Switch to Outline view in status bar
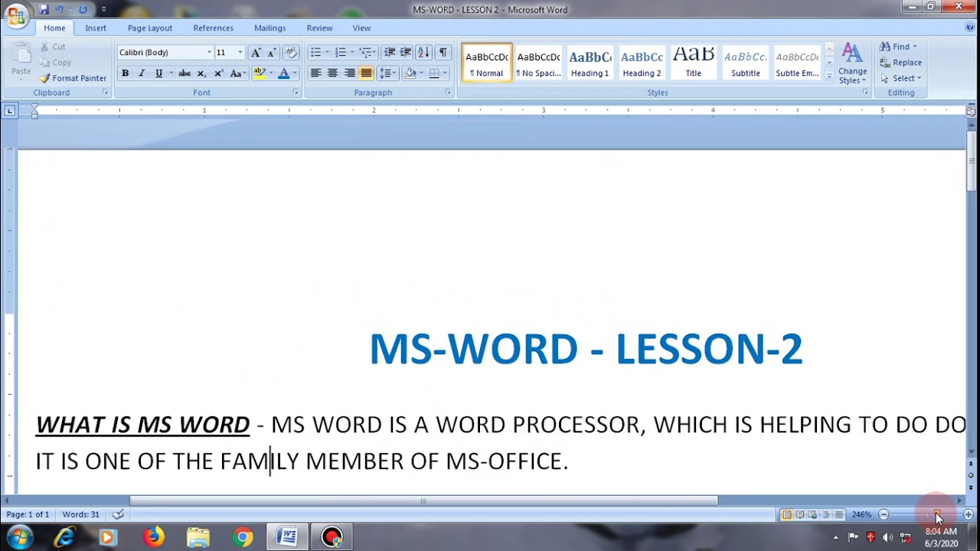 point(825,514)
